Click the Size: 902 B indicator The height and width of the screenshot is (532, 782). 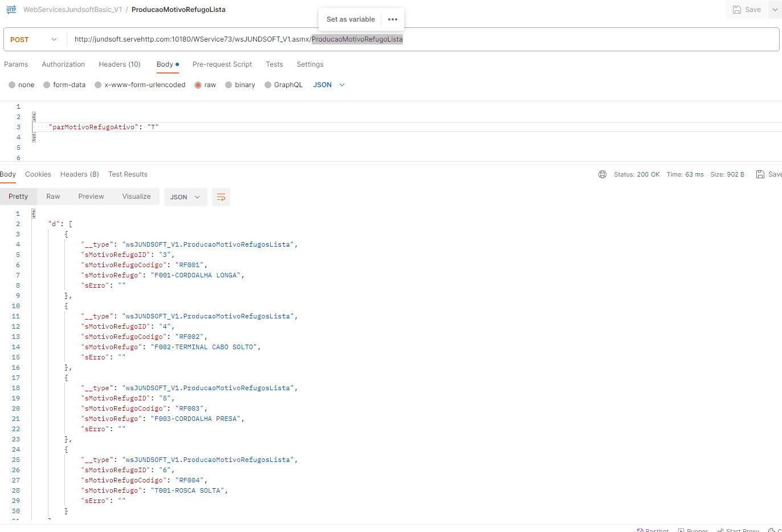pos(727,174)
